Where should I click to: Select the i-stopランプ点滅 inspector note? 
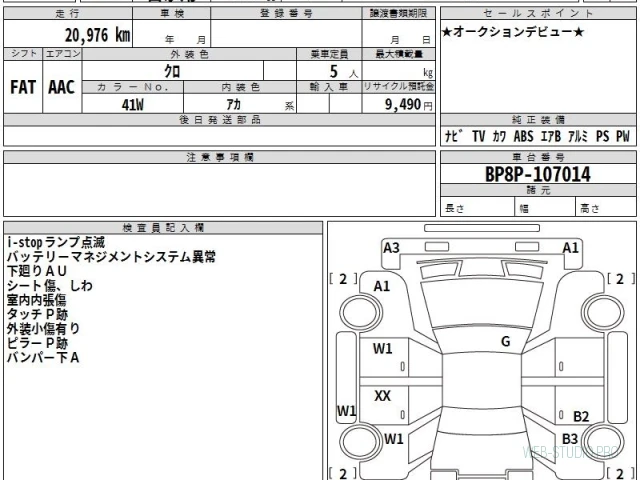tap(56, 242)
